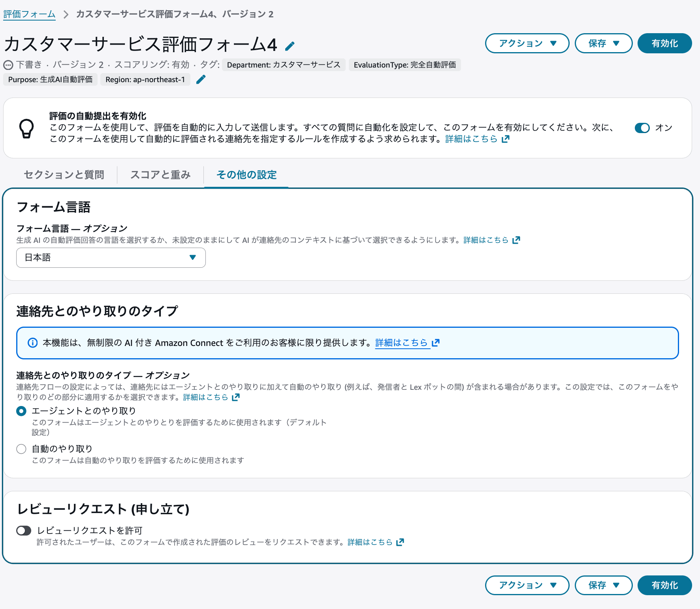
Task: Open the フォーム言語 dropdown showing 日本語
Action: [111, 258]
